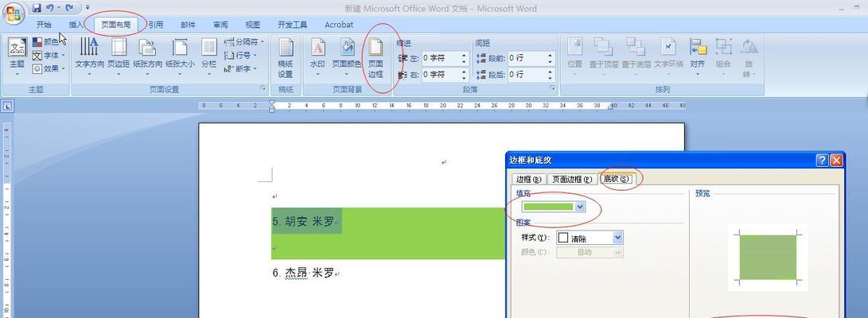
Task: Select the 页面布局 Page Layout tab
Action: point(115,25)
